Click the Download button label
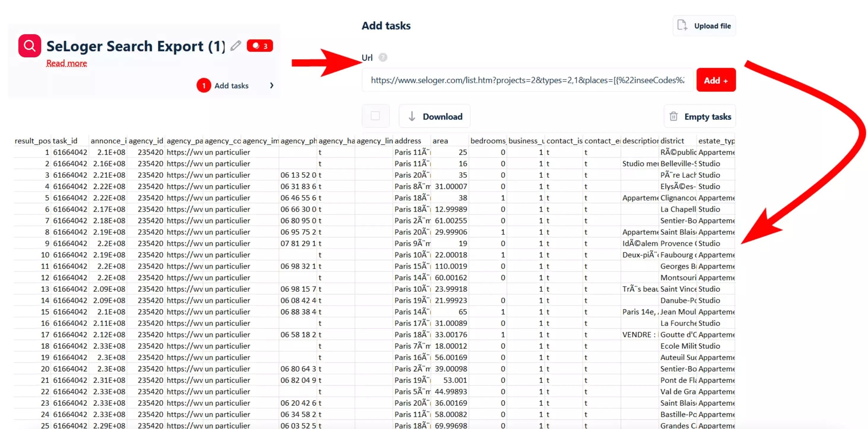 click(442, 116)
